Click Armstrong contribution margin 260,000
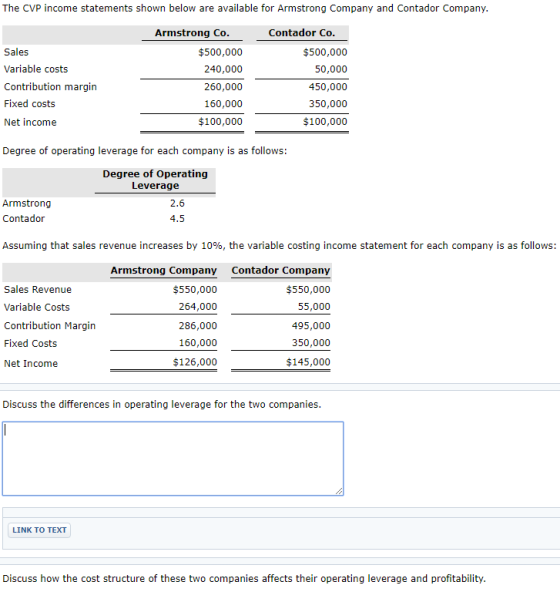This screenshot has width=560, height=592. 223,87
